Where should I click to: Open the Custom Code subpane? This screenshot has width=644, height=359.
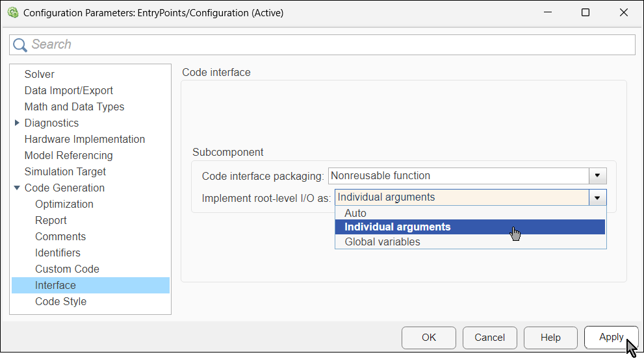pyautogui.click(x=68, y=269)
